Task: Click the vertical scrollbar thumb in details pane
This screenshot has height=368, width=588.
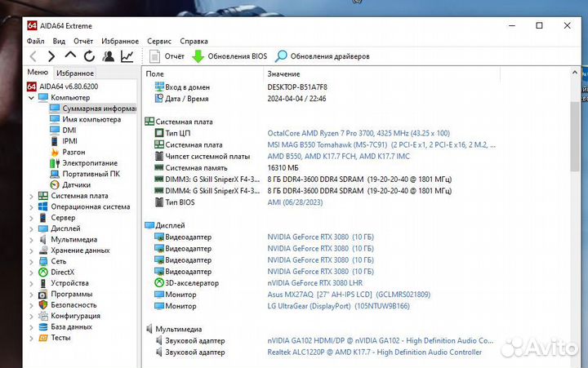Action: coord(575,136)
